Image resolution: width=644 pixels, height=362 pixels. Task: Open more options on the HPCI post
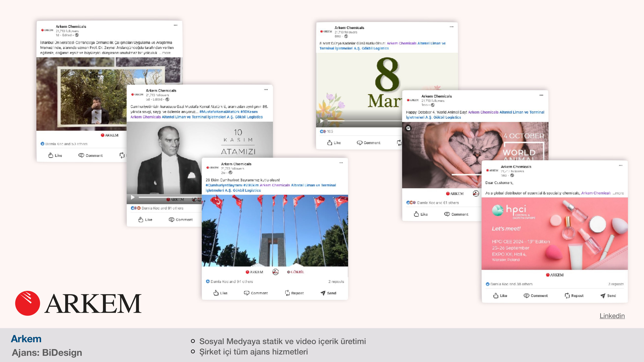click(621, 165)
